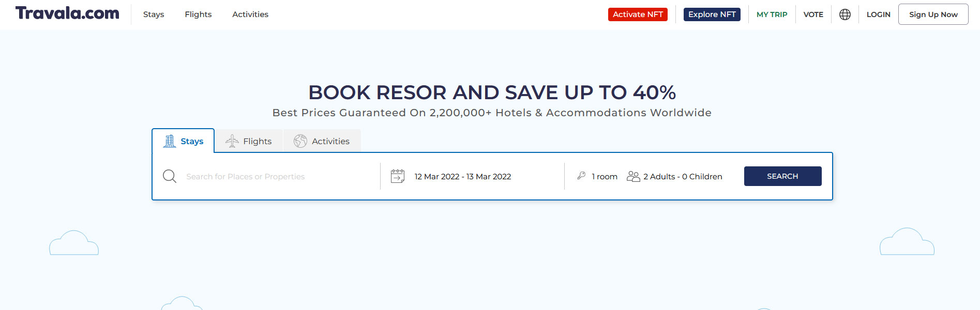Click the key room icon
This screenshot has width=980, height=310.
coord(581,176)
